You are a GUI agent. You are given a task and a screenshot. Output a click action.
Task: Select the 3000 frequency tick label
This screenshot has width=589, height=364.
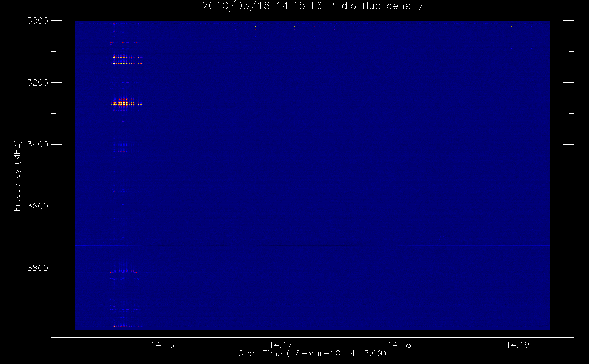coord(38,21)
